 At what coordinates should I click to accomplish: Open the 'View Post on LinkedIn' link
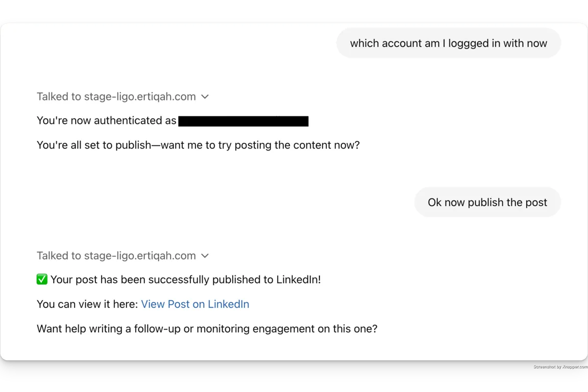(x=195, y=304)
